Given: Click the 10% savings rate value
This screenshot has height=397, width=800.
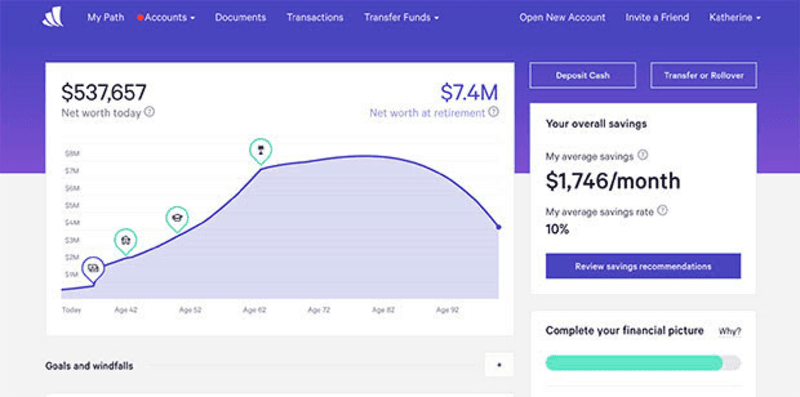Looking at the screenshot, I should [x=557, y=229].
